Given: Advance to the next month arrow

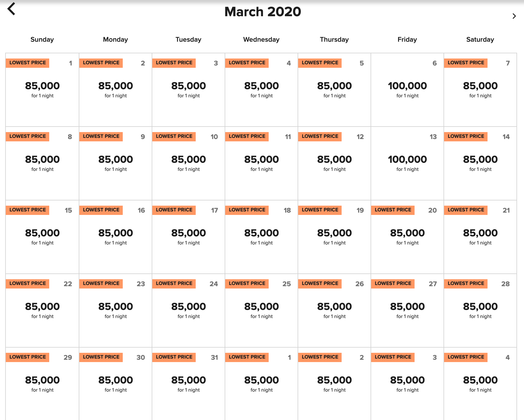Looking at the screenshot, I should coord(514,16).
